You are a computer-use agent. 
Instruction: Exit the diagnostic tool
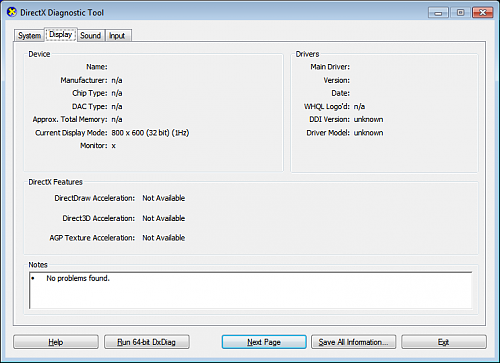pyautogui.click(x=444, y=342)
